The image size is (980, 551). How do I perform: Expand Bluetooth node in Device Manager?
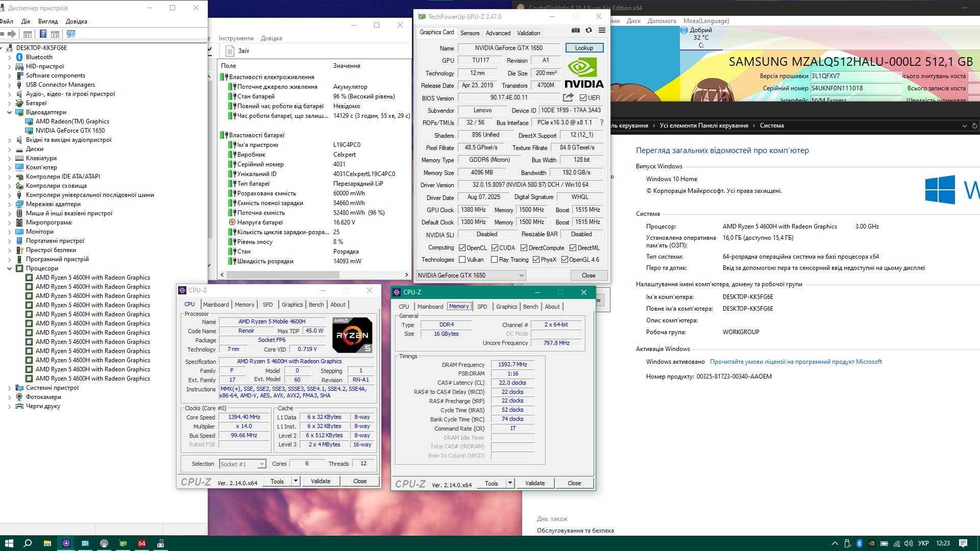click(9, 57)
